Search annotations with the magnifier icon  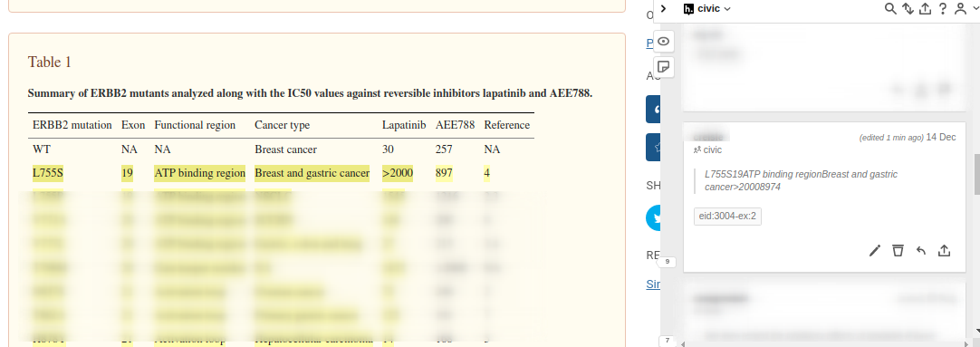(890, 9)
